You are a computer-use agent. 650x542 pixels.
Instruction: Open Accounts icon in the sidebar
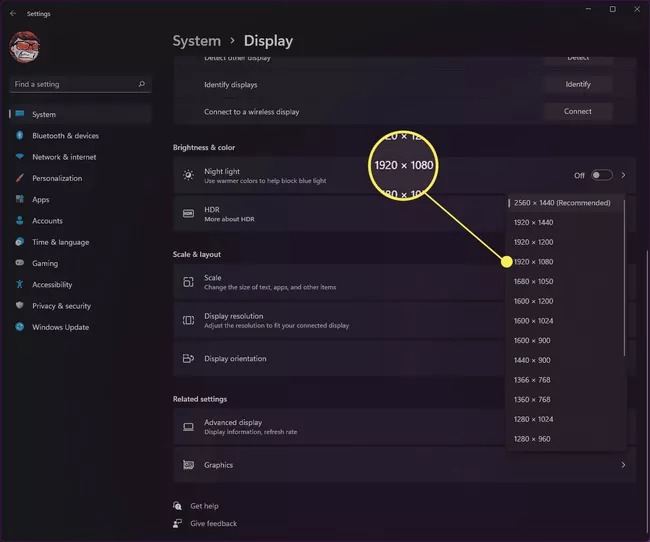(19, 220)
